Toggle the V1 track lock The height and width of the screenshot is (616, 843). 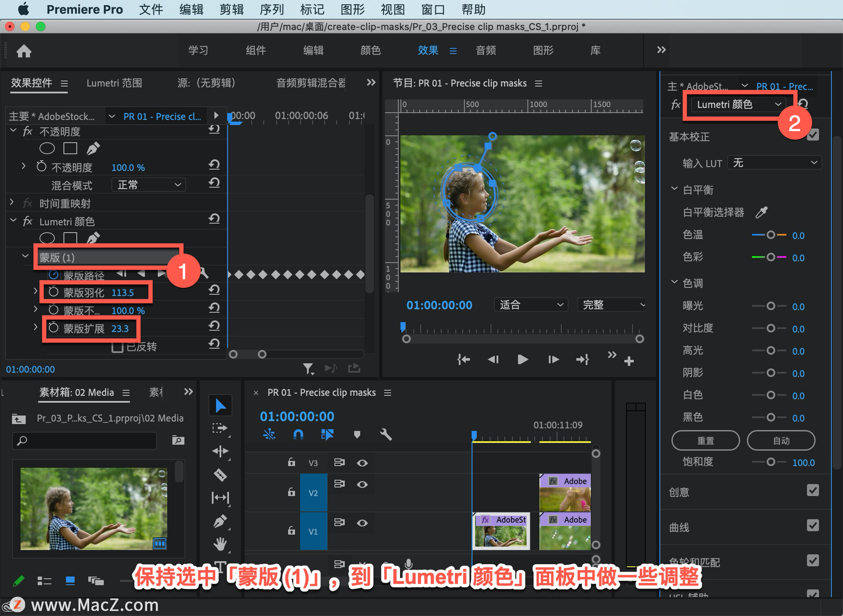tap(291, 530)
